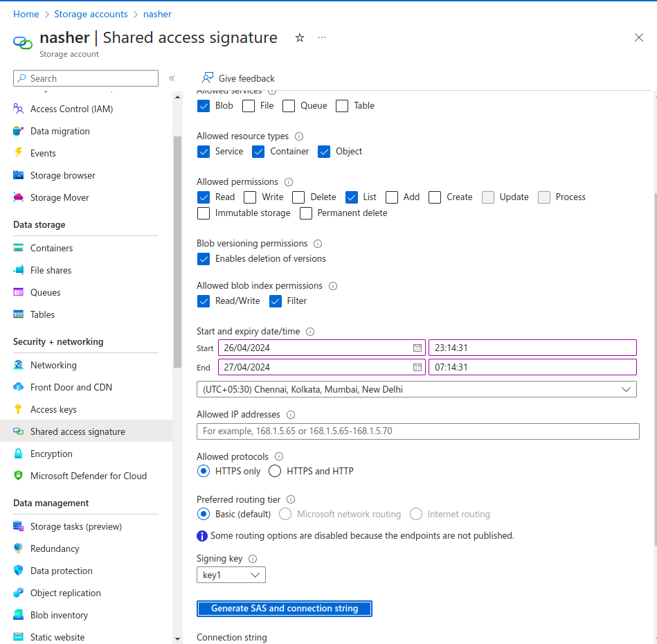The image size is (657, 644).
Task: Open calendar picker for End date
Action: [x=417, y=367]
